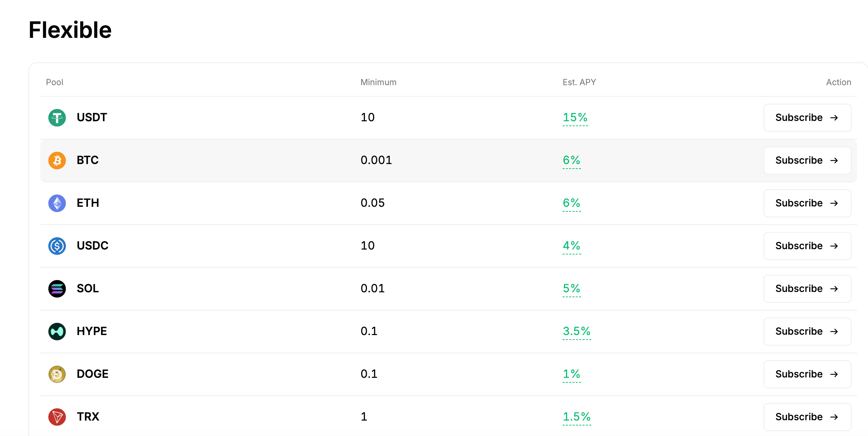Subscribe to the USDC pool
Viewport: 868px width, 436px height.
point(807,246)
